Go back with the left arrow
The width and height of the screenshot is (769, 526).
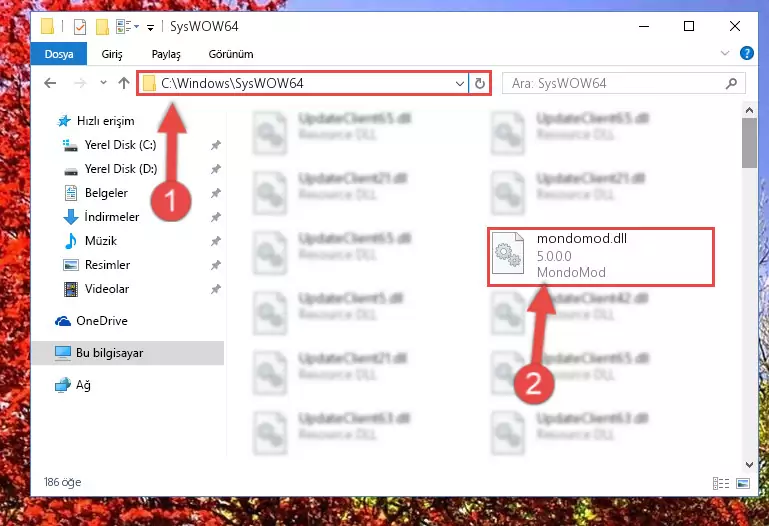tap(50, 83)
